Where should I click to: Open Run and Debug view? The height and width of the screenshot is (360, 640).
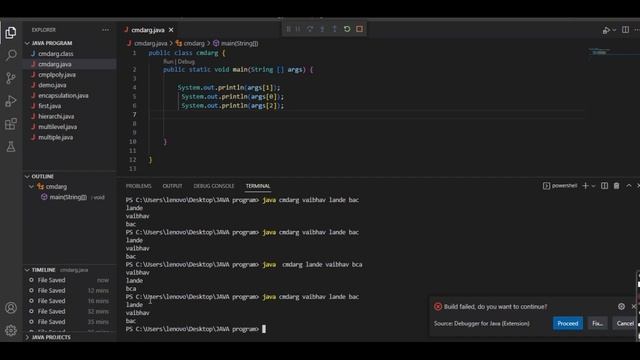click(x=11, y=101)
